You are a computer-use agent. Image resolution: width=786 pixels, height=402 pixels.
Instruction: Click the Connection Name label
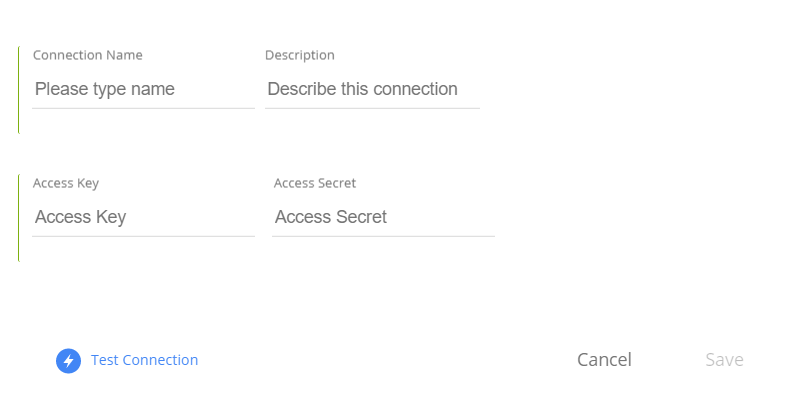coord(88,55)
